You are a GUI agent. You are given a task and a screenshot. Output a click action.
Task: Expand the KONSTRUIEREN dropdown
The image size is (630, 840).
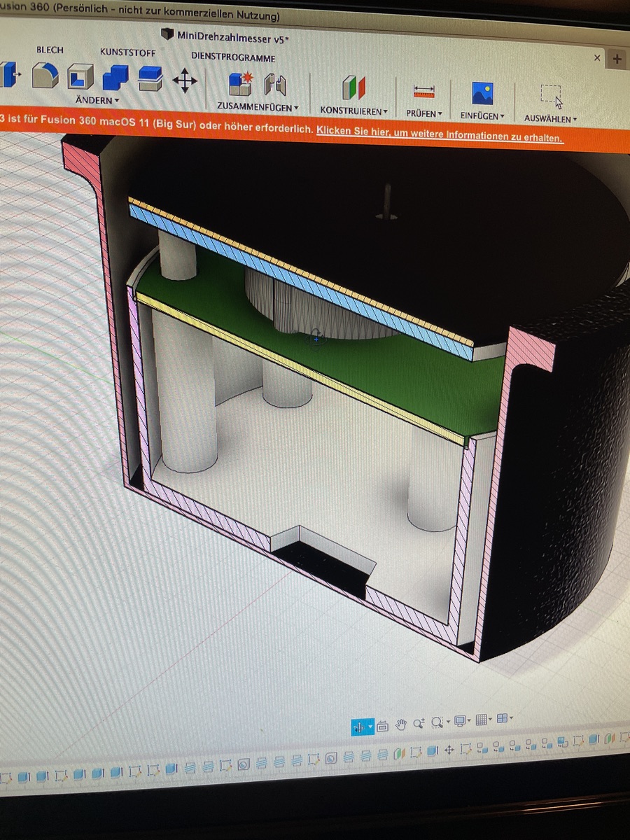[x=354, y=111]
